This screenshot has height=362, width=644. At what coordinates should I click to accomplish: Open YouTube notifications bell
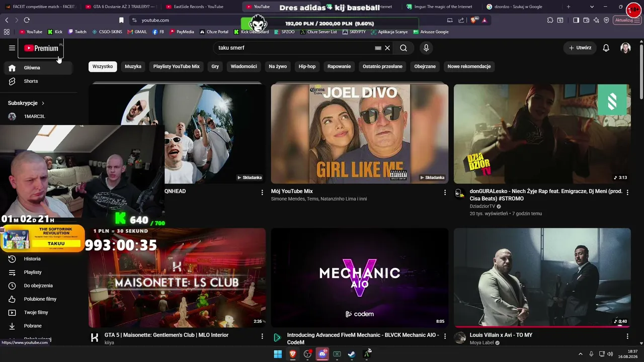point(606,48)
